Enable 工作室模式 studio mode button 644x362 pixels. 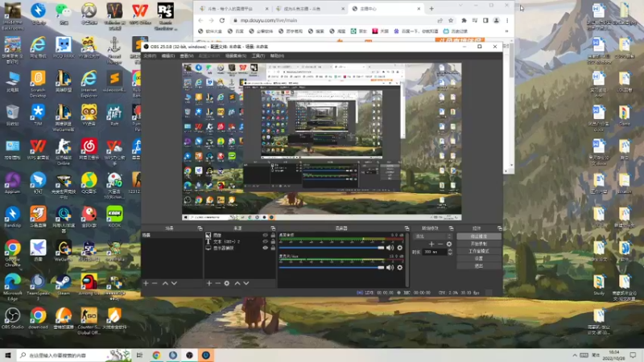tap(478, 251)
